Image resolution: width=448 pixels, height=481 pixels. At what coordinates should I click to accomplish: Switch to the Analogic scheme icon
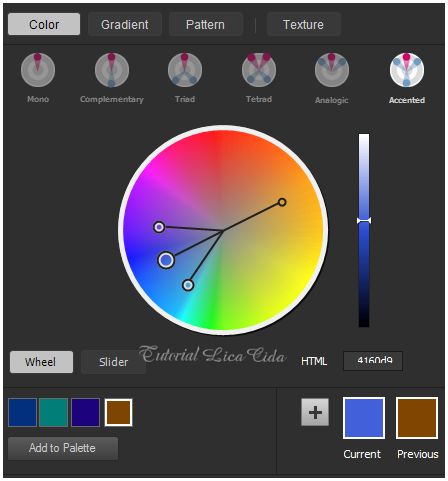(x=332, y=70)
